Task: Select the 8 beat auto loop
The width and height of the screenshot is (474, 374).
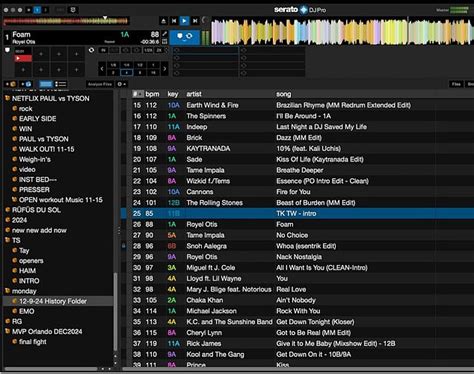Action: [x=140, y=72]
